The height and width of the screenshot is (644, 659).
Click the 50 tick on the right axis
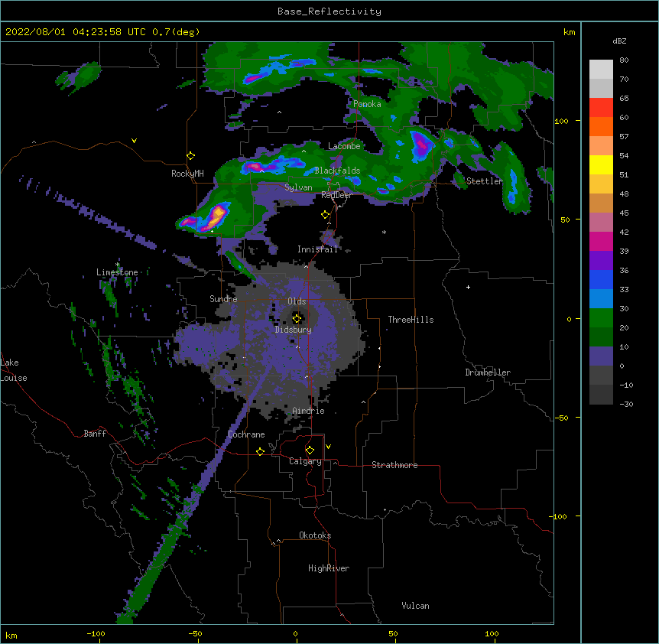tap(565, 220)
